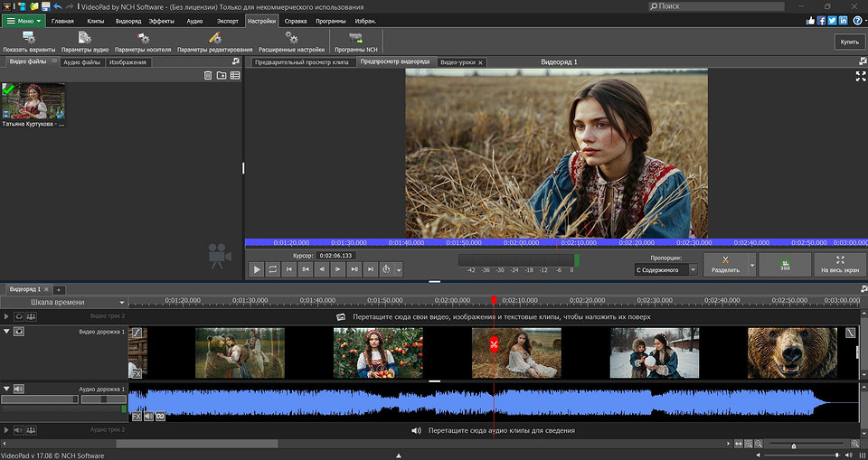Mute Аудио дорожка 1
The image size is (868, 460).
[19, 390]
